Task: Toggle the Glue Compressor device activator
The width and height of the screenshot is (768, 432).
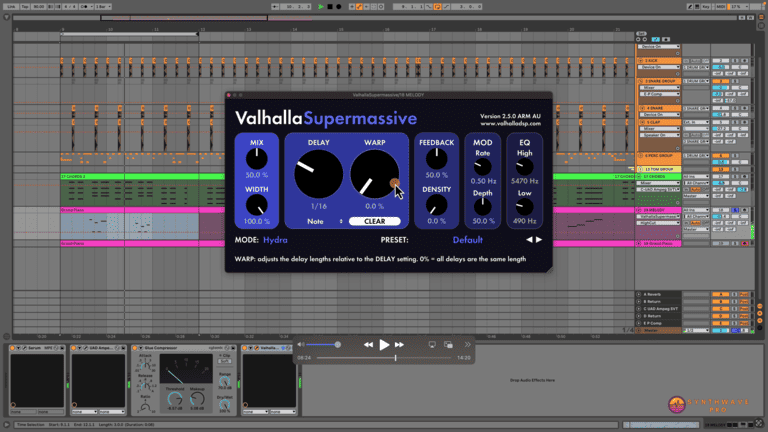Action: 135,348
